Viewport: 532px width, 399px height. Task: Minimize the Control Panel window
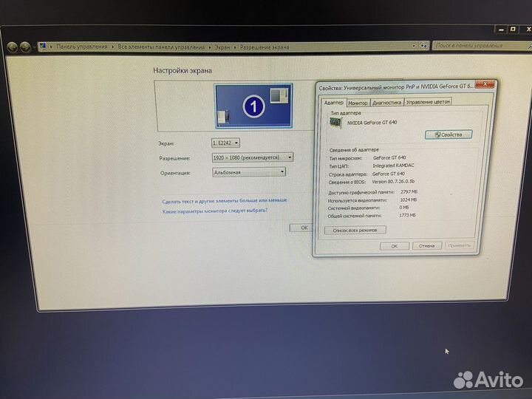tap(501, 30)
